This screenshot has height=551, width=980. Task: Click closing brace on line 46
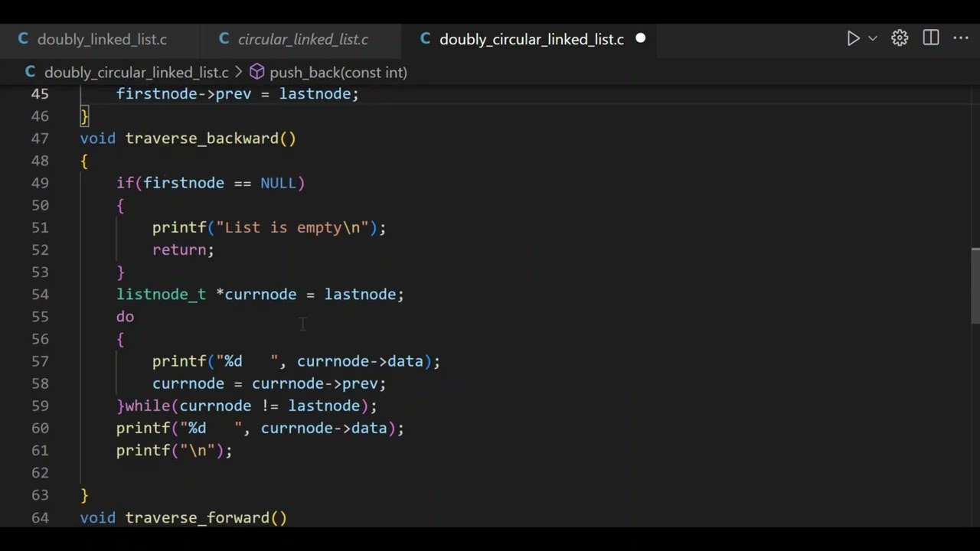(84, 116)
